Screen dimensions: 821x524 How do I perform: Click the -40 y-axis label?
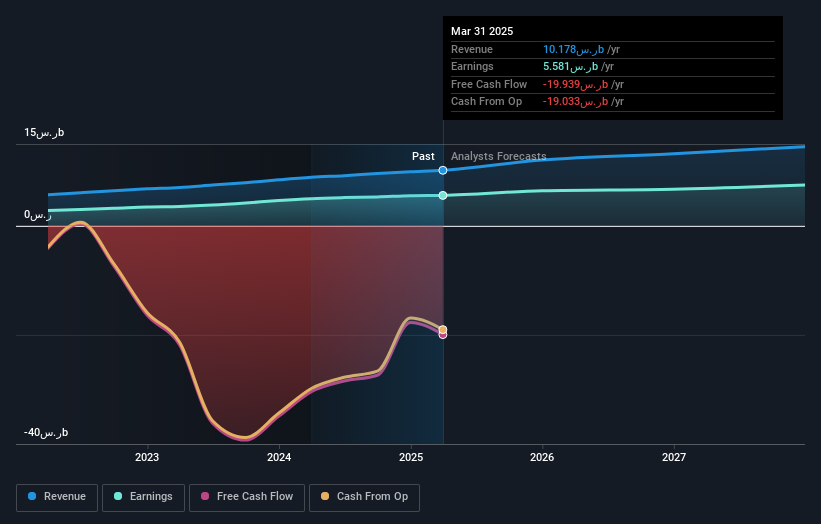pyautogui.click(x=46, y=432)
